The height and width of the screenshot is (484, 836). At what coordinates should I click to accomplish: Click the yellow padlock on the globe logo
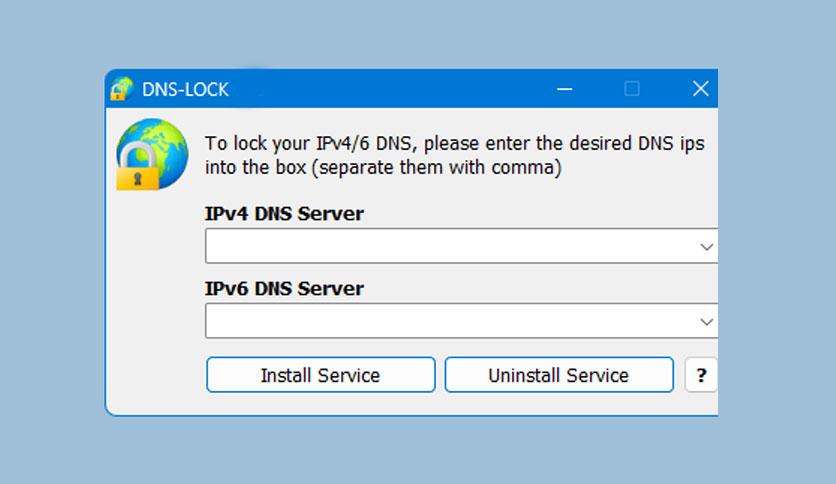coord(138,167)
